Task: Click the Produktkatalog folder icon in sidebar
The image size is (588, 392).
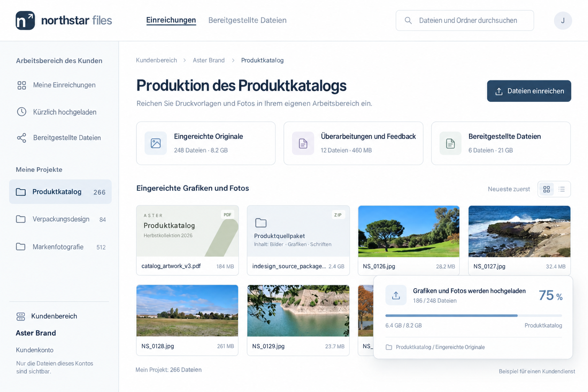Action: [21, 192]
